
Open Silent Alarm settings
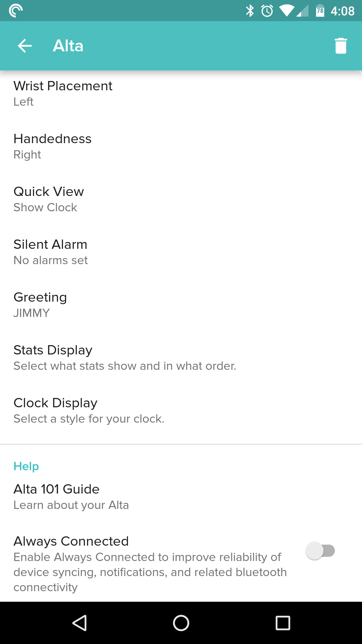51,252
